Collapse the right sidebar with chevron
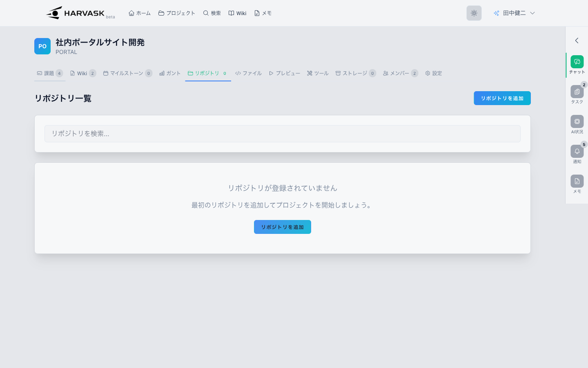 (577, 40)
